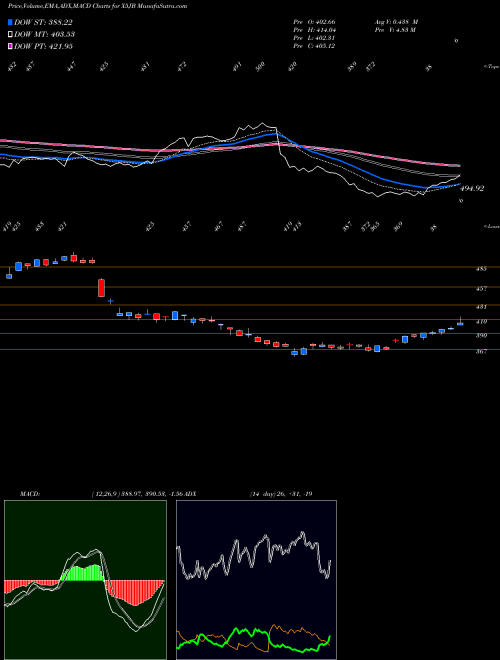This screenshot has height=660, width=500.
Task: Click the 494.92 EMA end label
Action: tap(472, 189)
